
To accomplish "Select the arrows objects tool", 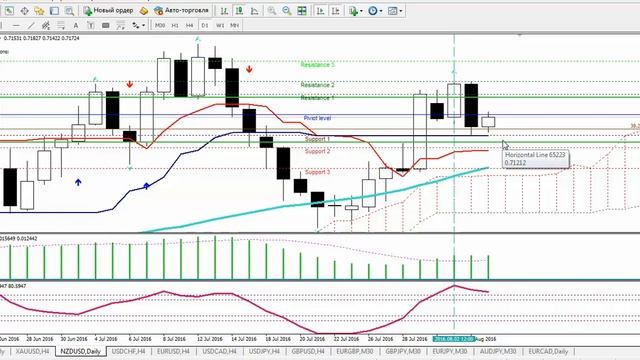I will 136,25.
